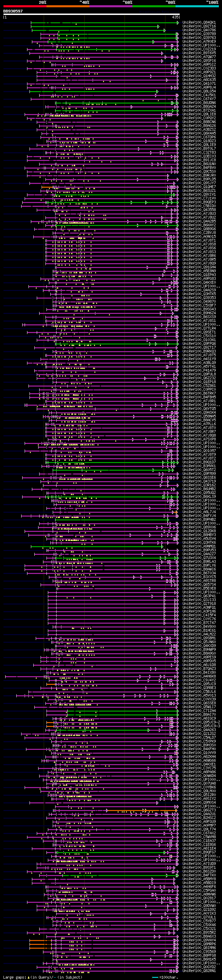Screen dimensions: 222x980
Task: Select the UniRef100_C0Z219 label
Action: (199, 49)
